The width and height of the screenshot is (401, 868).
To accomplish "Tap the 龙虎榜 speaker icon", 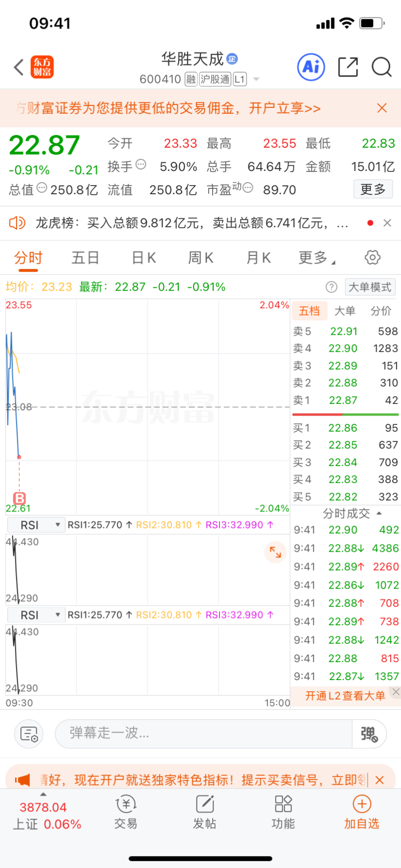I will coord(17,223).
